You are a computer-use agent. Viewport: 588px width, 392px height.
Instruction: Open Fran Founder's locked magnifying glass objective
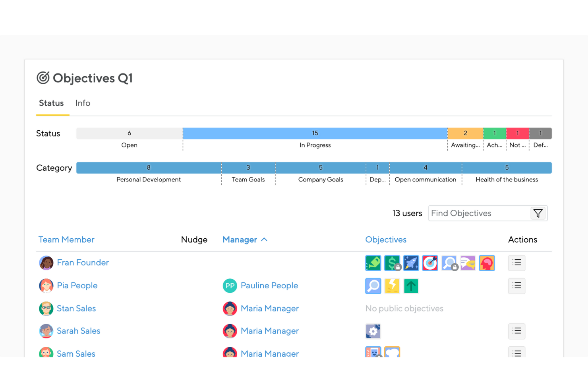449,263
